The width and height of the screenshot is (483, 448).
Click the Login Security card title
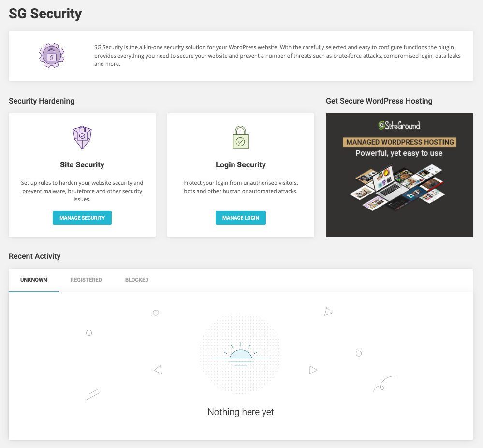tap(241, 164)
